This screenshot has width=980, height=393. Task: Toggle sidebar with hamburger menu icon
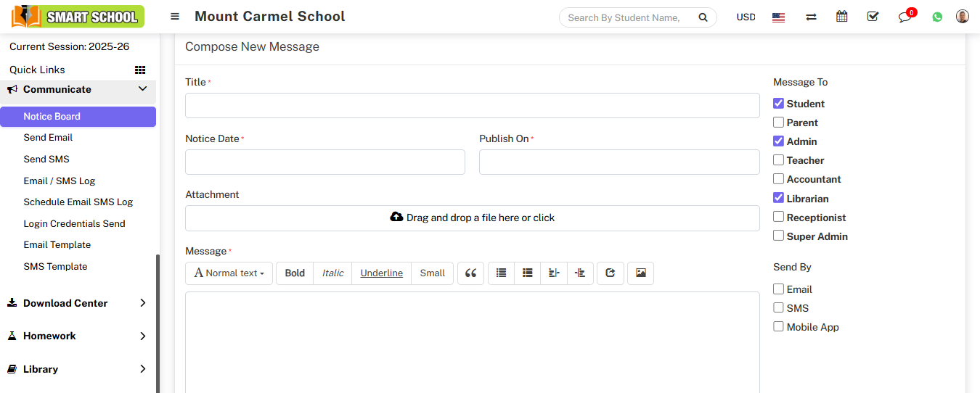coord(175,17)
